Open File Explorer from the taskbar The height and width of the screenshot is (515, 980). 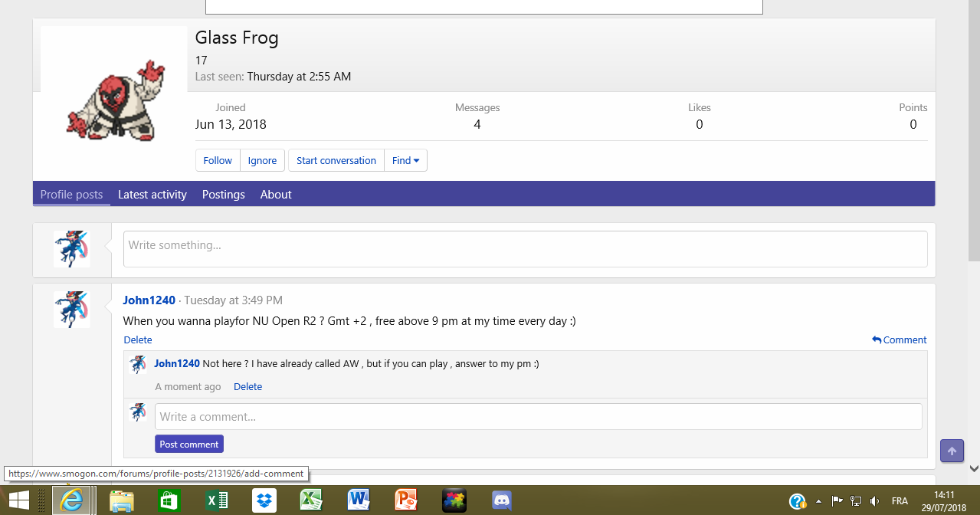(x=122, y=500)
